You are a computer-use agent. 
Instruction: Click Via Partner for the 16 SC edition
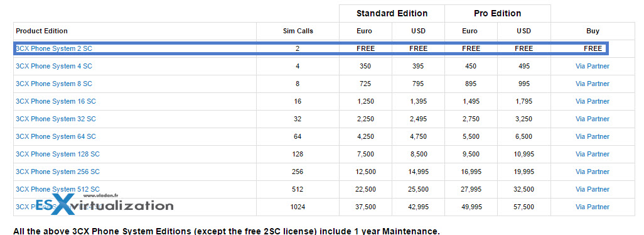click(x=593, y=102)
